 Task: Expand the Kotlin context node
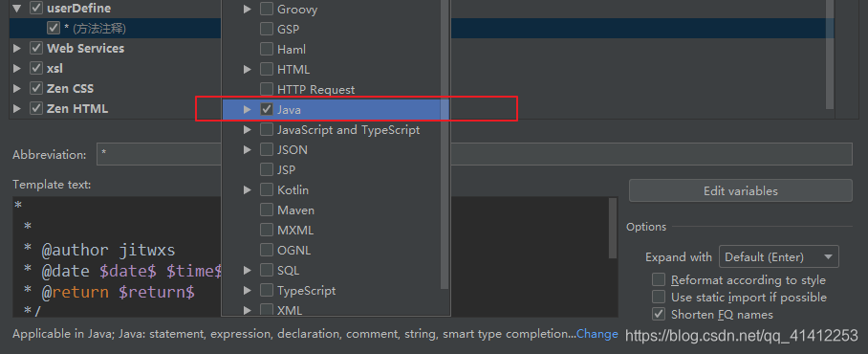pyautogui.click(x=248, y=190)
